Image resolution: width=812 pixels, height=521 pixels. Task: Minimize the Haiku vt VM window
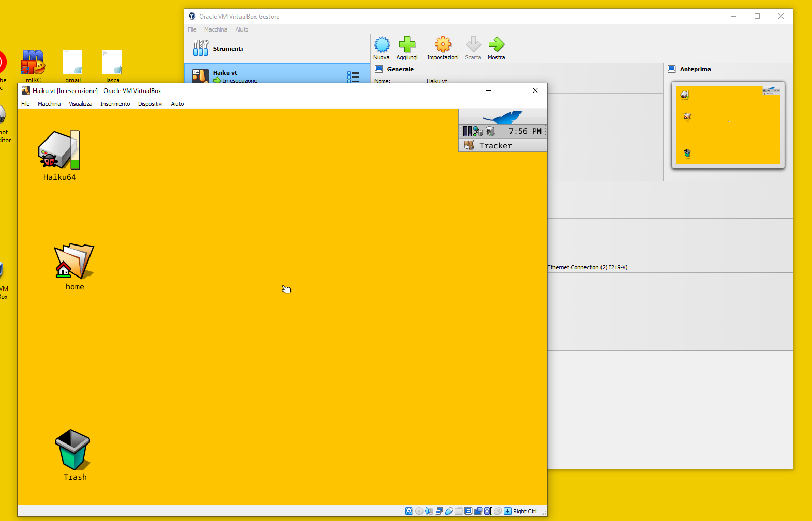(488, 90)
